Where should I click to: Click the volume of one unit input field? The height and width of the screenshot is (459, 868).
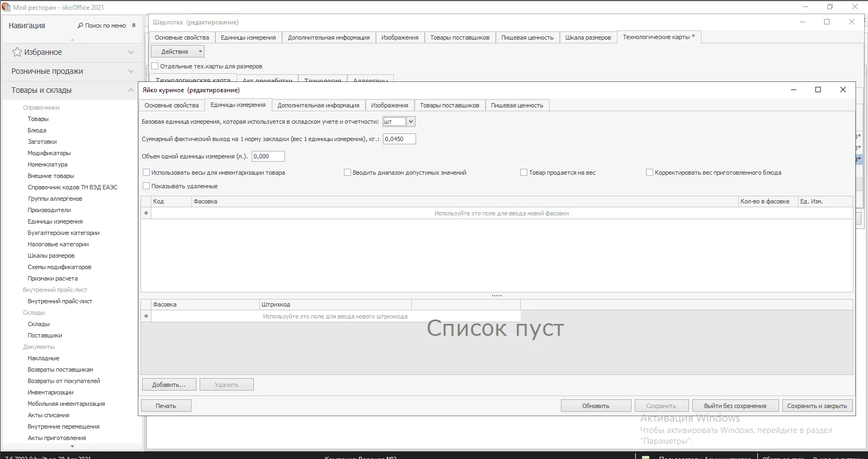268,156
